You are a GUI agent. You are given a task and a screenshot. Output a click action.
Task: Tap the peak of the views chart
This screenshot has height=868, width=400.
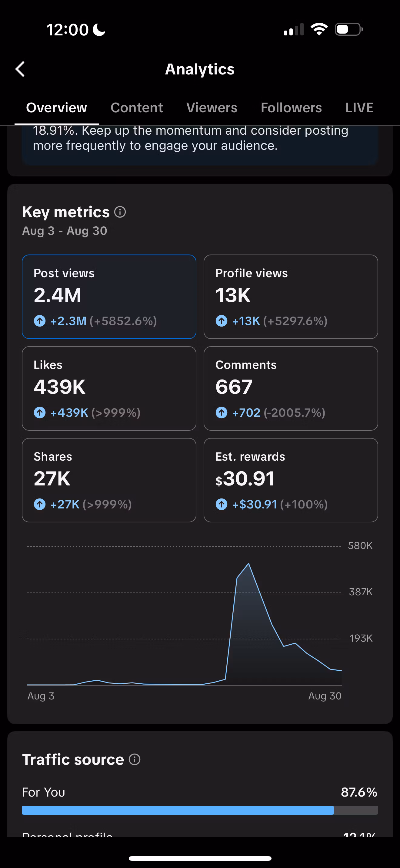(x=248, y=564)
